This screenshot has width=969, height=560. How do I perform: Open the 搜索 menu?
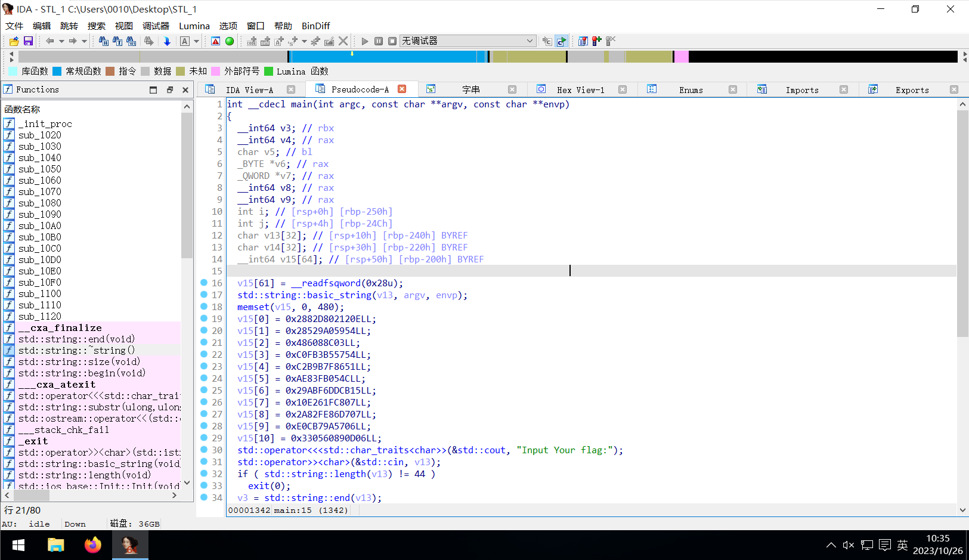coord(97,26)
